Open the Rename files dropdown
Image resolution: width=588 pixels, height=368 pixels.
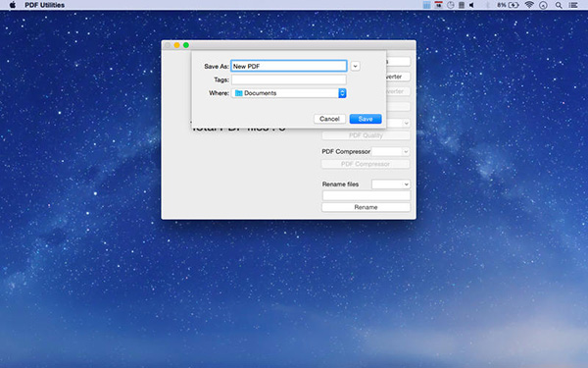click(x=391, y=184)
